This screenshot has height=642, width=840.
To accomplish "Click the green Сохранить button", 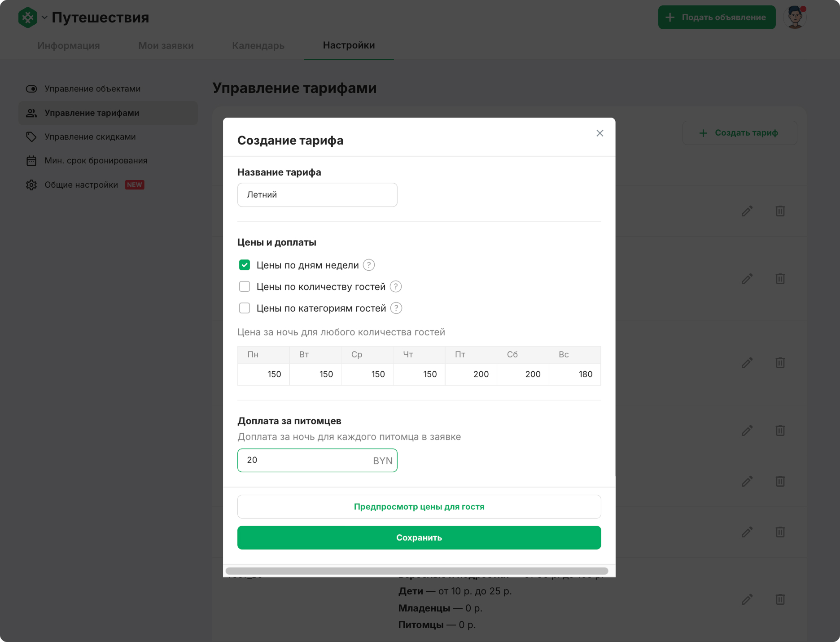I will [x=419, y=537].
